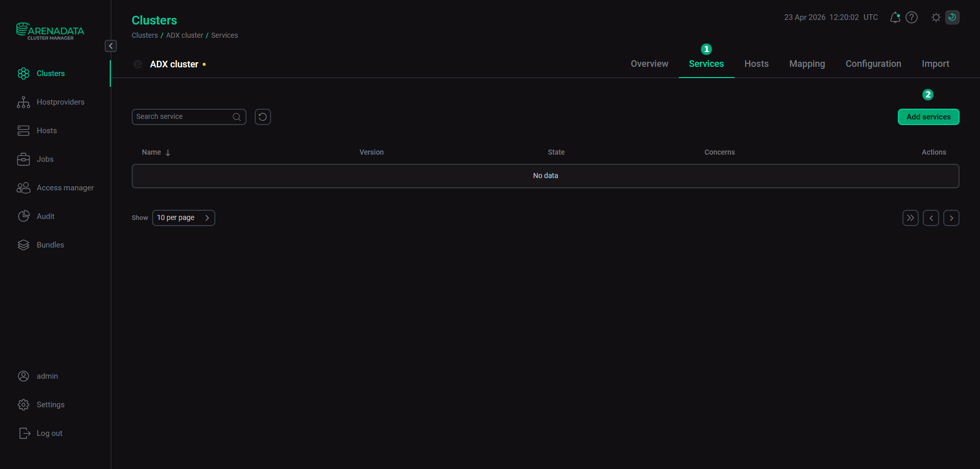Select the Services tab
Image resolution: width=980 pixels, height=469 pixels.
706,64
